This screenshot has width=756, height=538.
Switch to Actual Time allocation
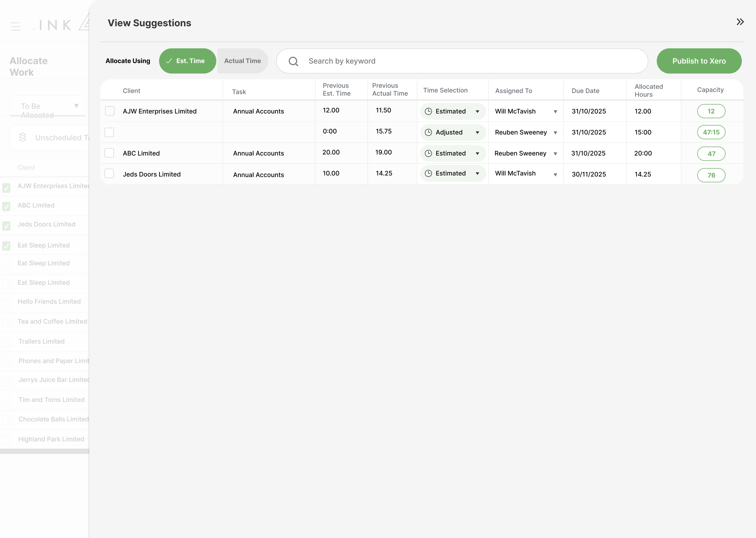coord(242,61)
